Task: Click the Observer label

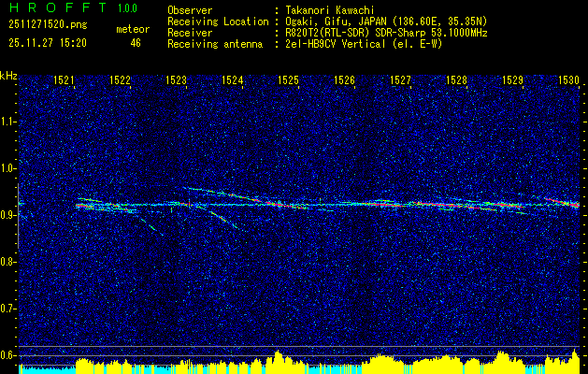Action: point(190,10)
